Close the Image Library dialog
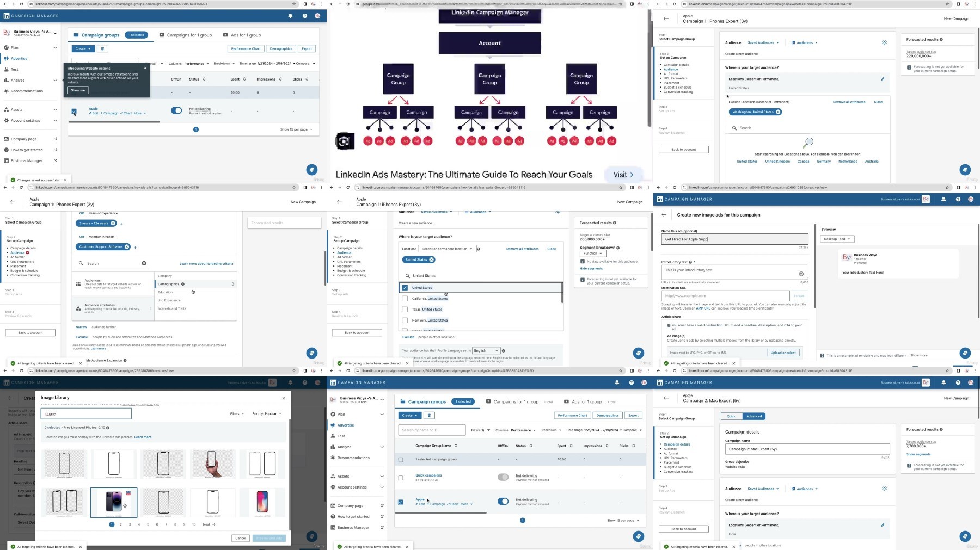 tap(284, 398)
